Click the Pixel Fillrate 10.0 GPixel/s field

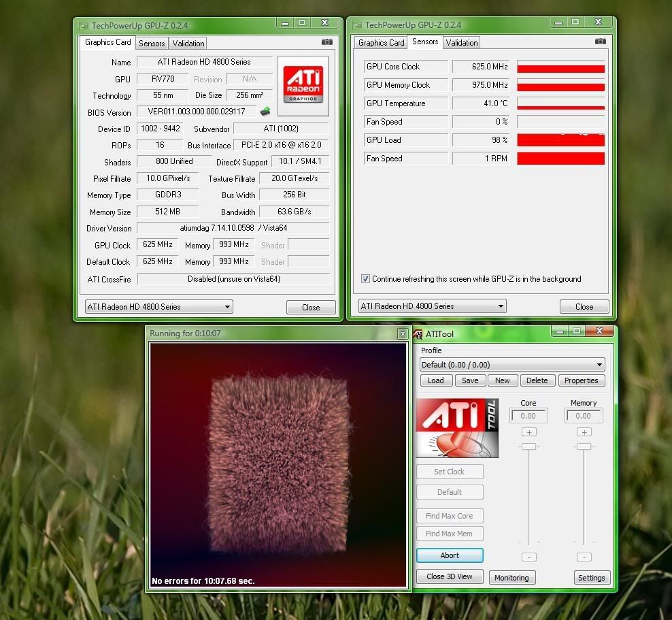(x=167, y=178)
